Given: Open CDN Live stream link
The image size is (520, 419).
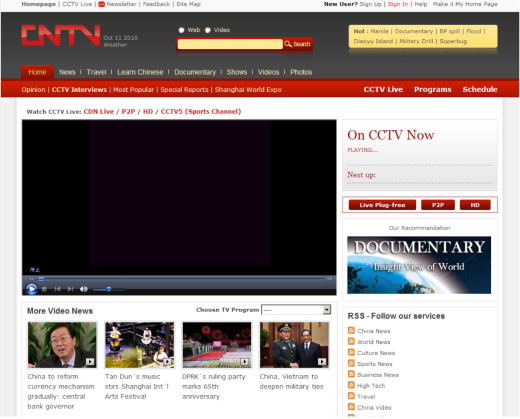Looking at the screenshot, I should point(99,111).
